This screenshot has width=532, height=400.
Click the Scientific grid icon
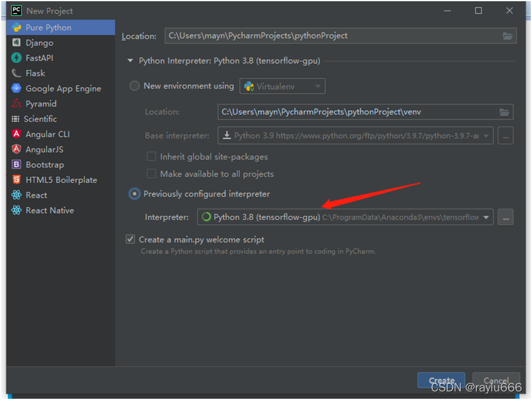[x=15, y=119]
